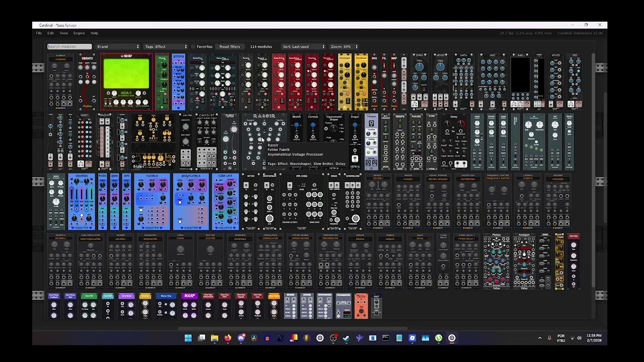Select the Autinn Vibrato module
644x362 pixels.
[x=87, y=82]
